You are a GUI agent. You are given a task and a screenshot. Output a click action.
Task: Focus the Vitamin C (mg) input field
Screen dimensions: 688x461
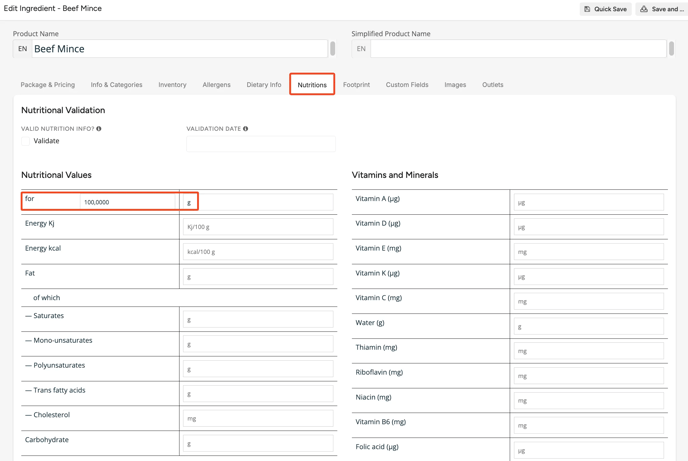click(588, 301)
